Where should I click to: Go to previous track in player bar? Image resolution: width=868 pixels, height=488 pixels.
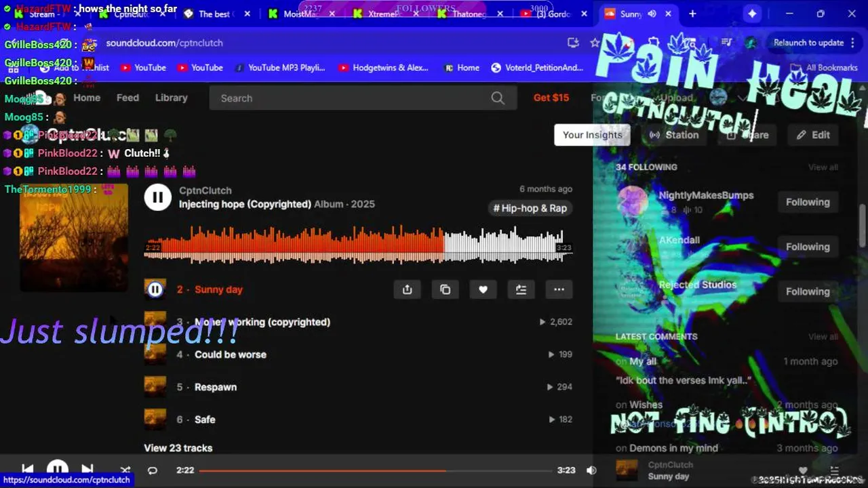click(27, 470)
